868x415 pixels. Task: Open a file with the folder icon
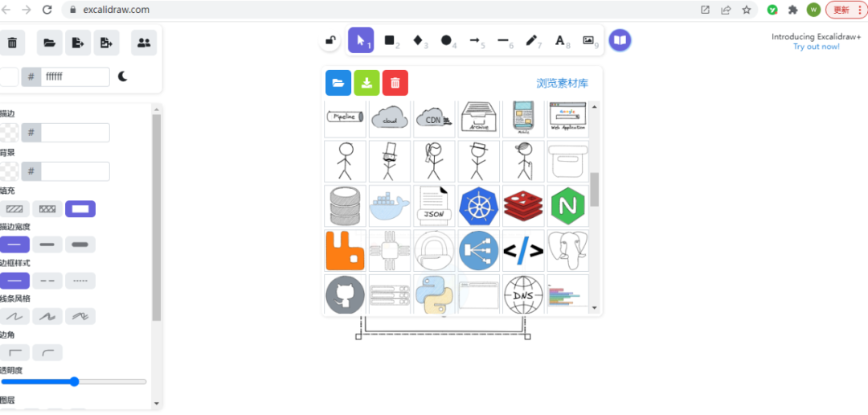pyautogui.click(x=50, y=43)
